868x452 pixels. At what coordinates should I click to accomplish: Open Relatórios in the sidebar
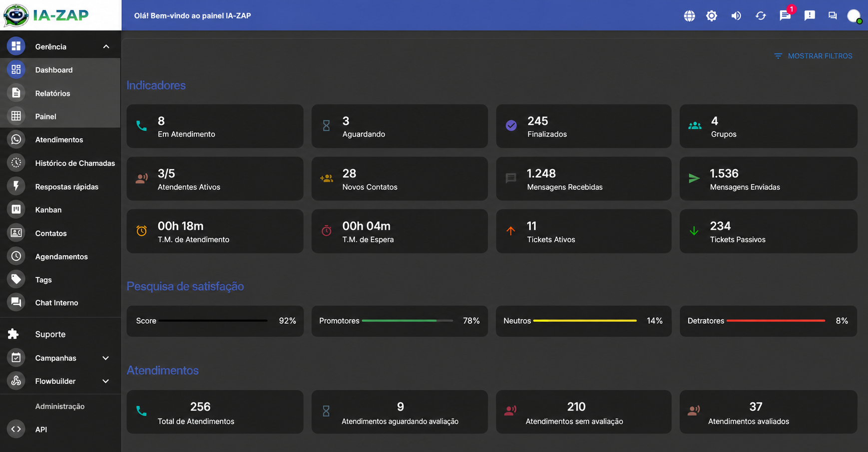pyautogui.click(x=60, y=93)
